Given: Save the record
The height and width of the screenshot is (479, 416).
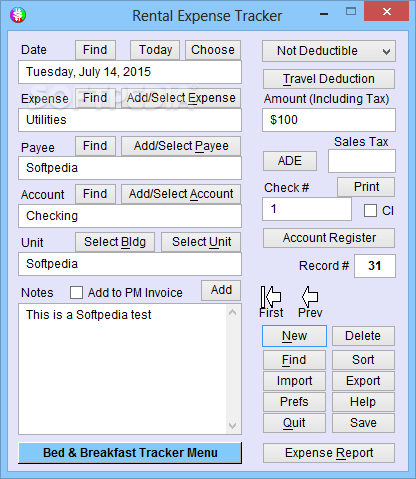Looking at the screenshot, I should click(363, 423).
